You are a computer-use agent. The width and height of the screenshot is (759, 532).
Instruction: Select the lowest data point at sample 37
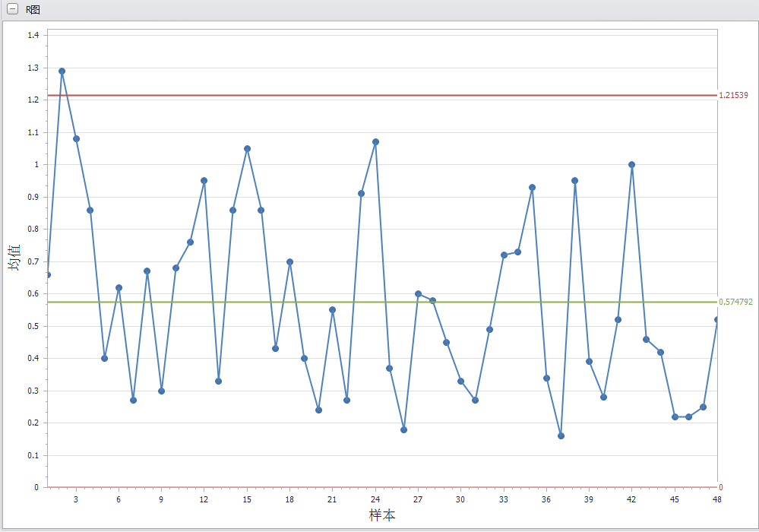(x=561, y=435)
